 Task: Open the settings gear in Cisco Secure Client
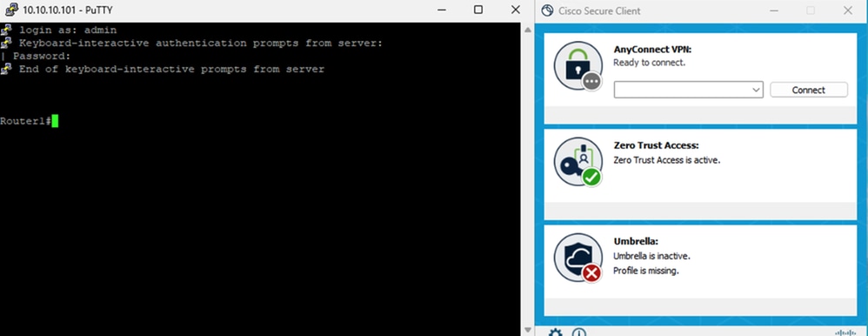555,333
